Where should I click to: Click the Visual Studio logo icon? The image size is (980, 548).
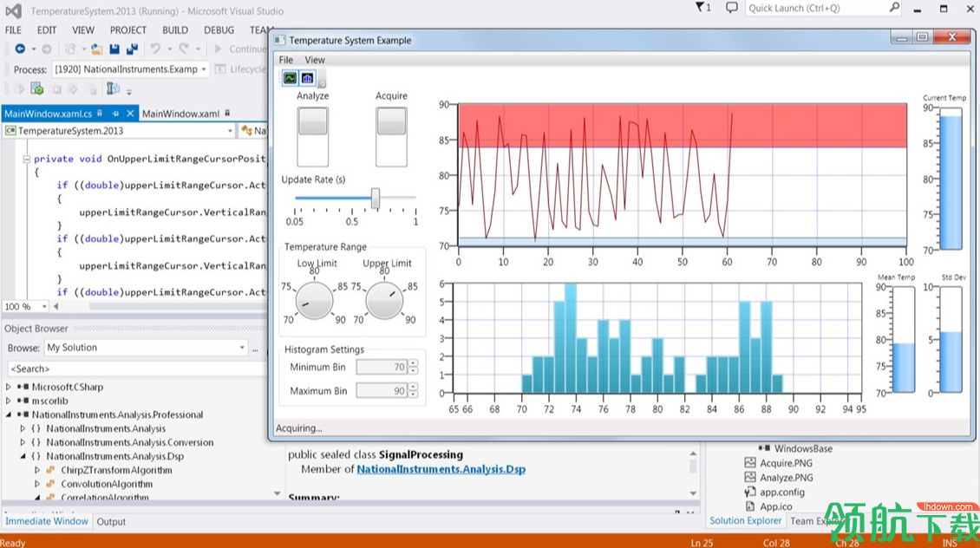click(13, 10)
